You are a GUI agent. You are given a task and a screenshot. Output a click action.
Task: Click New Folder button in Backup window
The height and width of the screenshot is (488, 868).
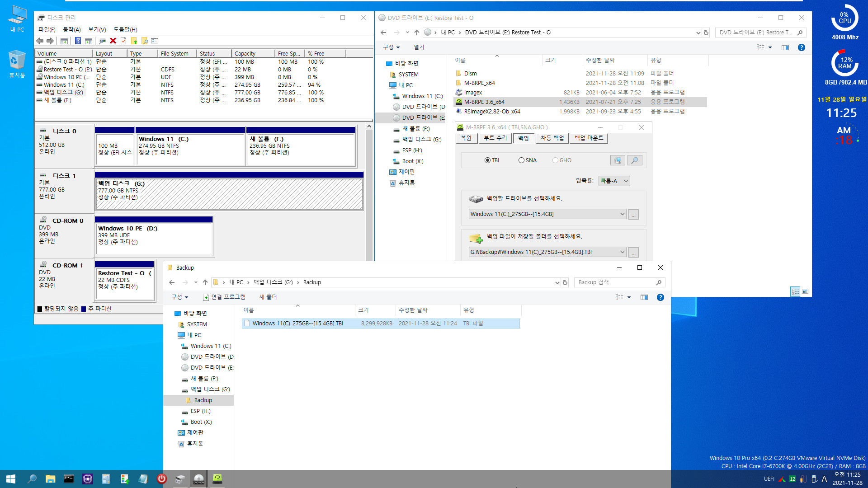coord(268,297)
